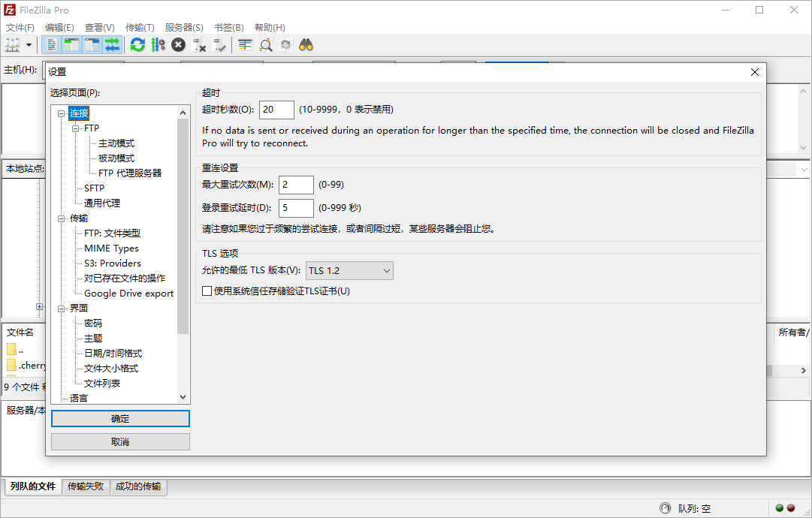Toggle directory comparison view
This screenshot has width=812, height=518.
click(x=244, y=44)
